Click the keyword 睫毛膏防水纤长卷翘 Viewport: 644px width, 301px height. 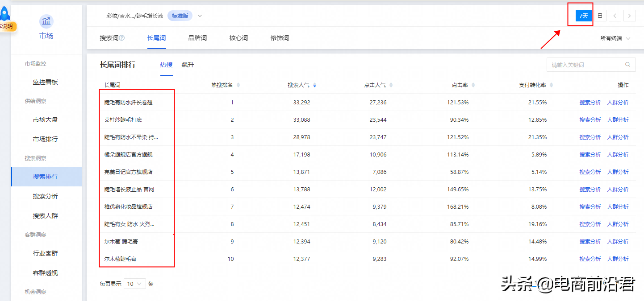[129, 103]
